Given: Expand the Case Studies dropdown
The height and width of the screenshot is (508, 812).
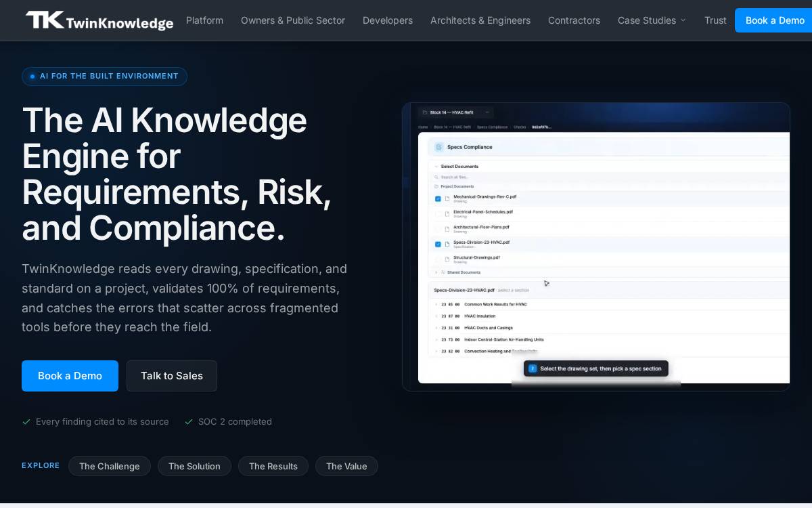Looking at the screenshot, I should click(652, 20).
